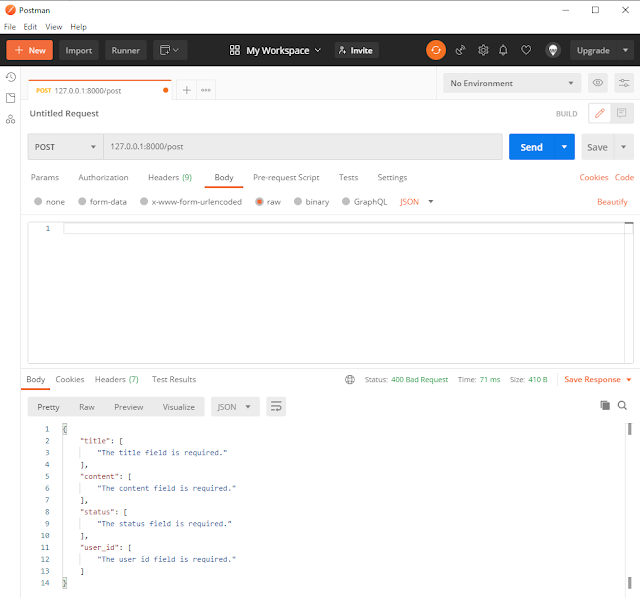
Task: Open the View menu
Action: pyautogui.click(x=53, y=27)
